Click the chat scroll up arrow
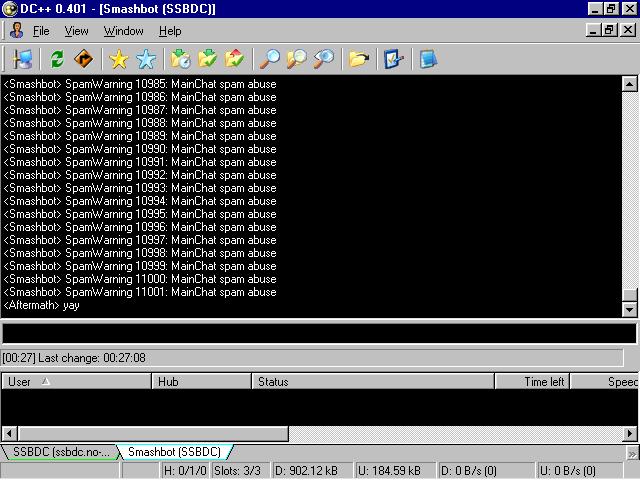Viewport: 640px width, 480px height. [x=629, y=84]
